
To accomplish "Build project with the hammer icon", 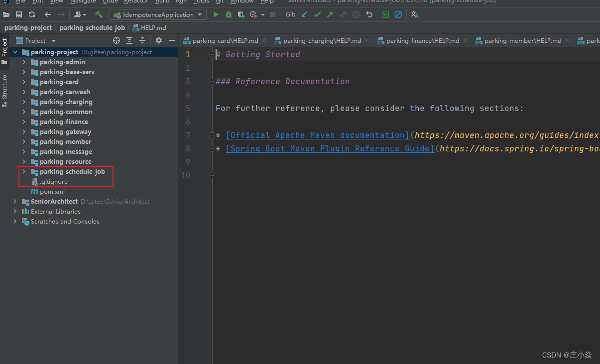I will (99, 14).
